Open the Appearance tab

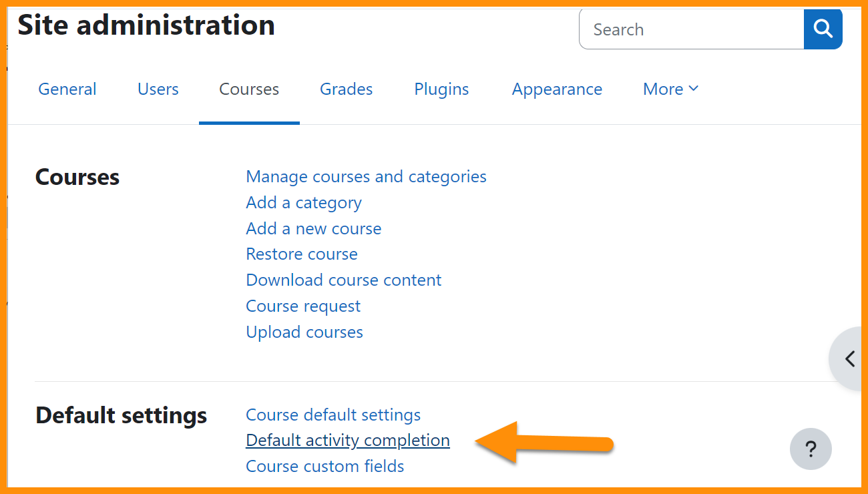point(557,88)
